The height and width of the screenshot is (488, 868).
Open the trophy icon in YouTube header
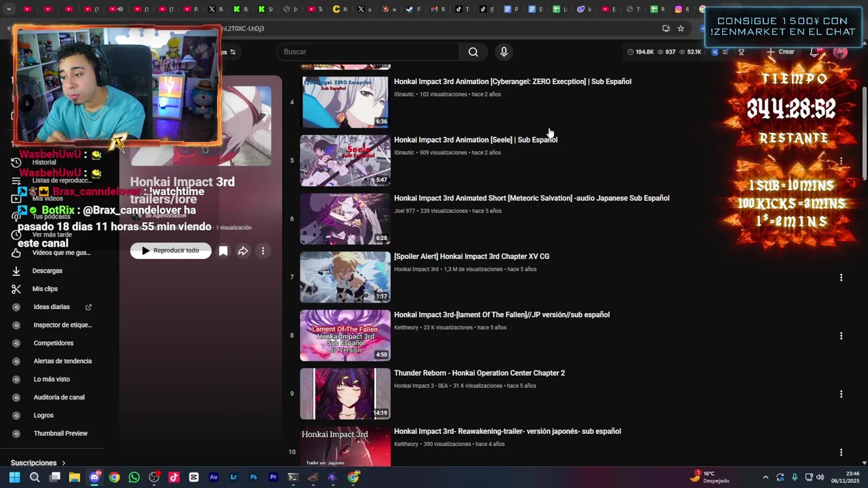pos(741,52)
